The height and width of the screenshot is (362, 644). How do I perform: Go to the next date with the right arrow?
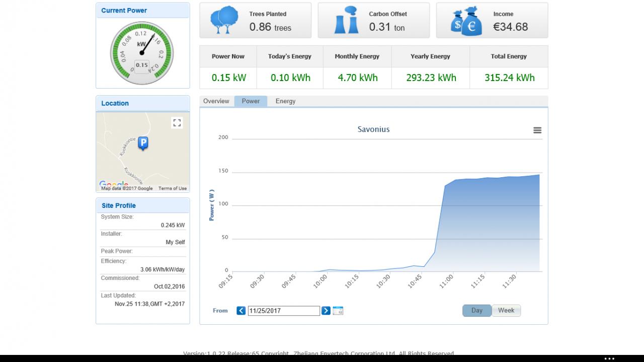point(326,311)
